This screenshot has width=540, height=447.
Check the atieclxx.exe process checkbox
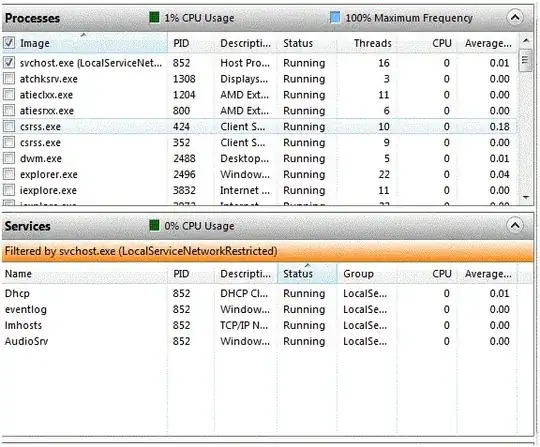(9, 94)
